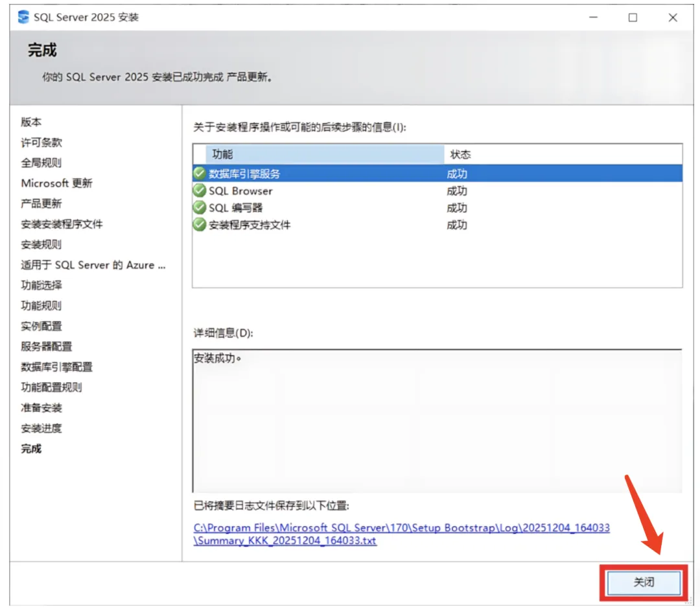The width and height of the screenshot is (700, 611).
Task: Select the 安装安装程序文件 step
Action: coord(62,224)
